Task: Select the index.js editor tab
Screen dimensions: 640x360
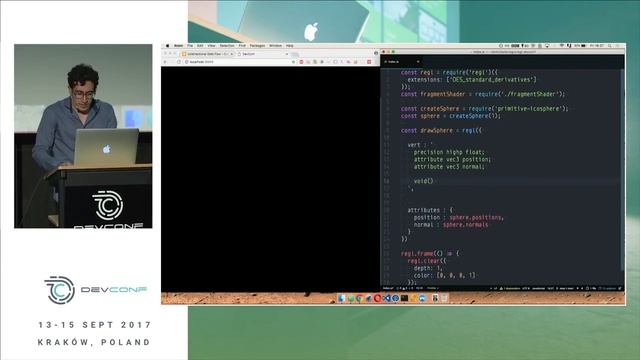Action: pyautogui.click(x=402, y=62)
